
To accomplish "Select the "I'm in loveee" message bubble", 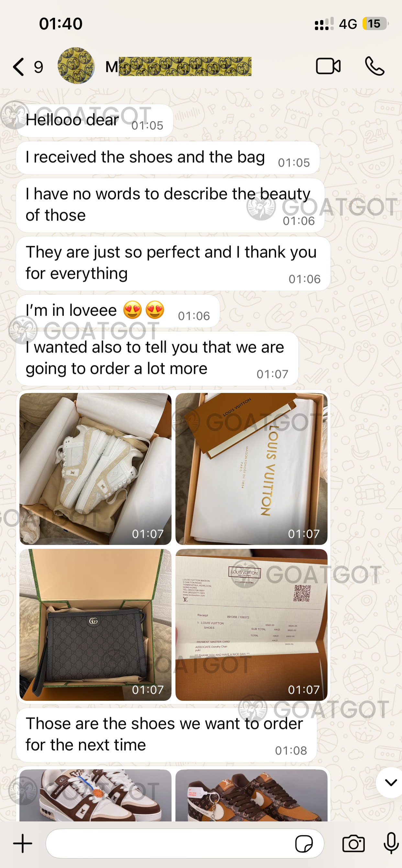I will click(x=118, y=311).
